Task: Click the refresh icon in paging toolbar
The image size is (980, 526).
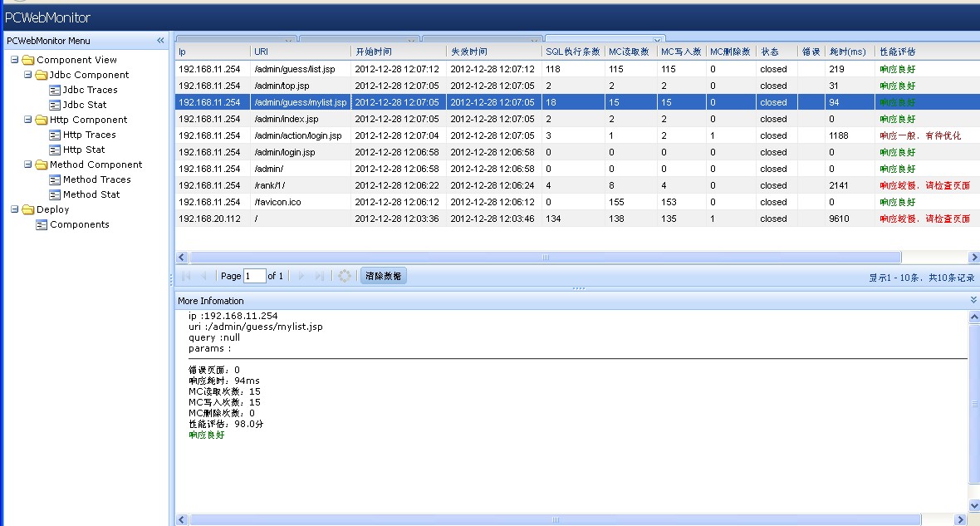Action: click(x=345, y=276)
